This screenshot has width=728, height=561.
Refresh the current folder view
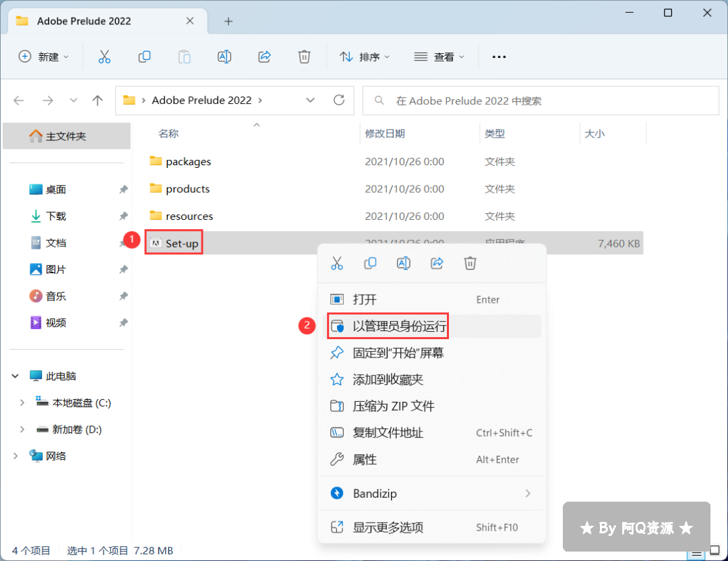339,100
